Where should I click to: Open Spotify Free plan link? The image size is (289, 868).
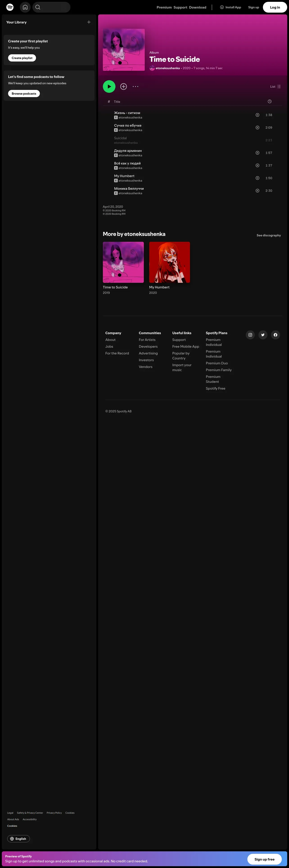pyautogui.click(x=216, y=388)
